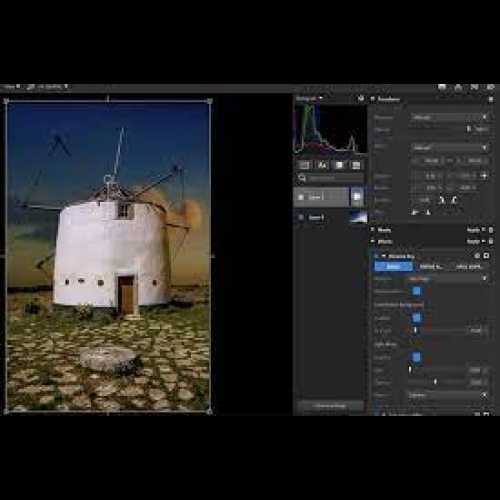
Task: Toggle the first blue checkbox in Dynamic Sky panel
Action: [416, 291]
